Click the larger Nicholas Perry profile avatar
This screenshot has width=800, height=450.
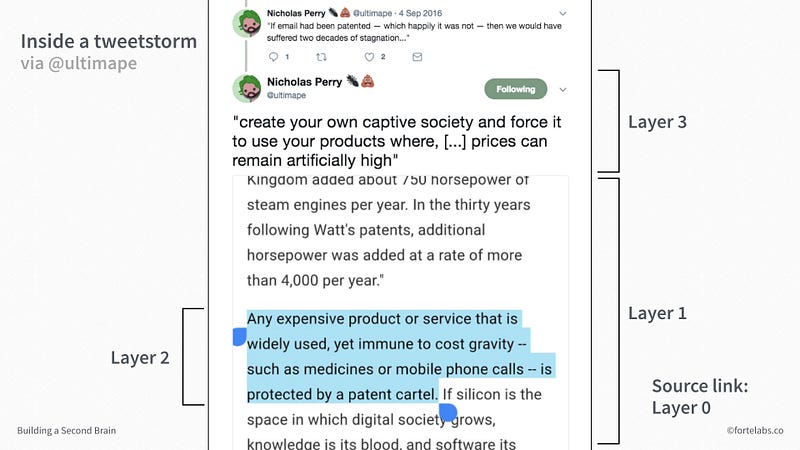tap(248, 88)
